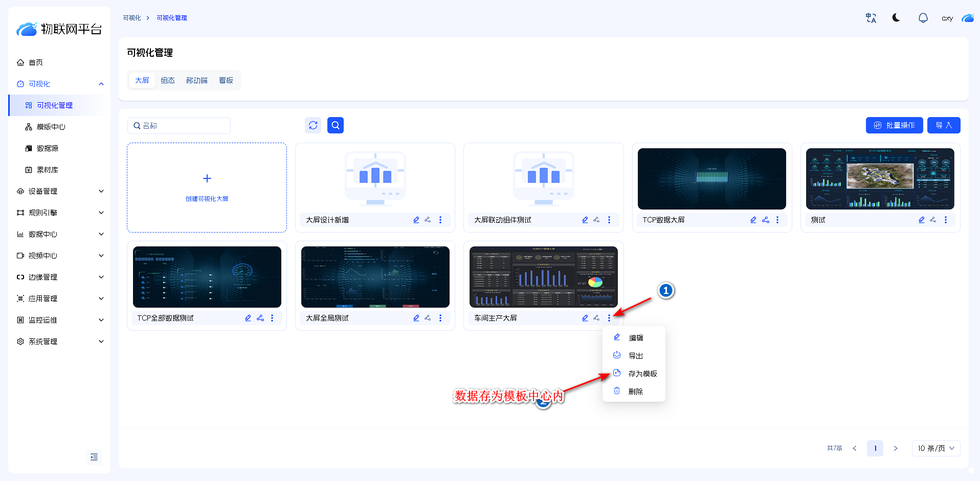The height and width of the screenshot is (481, 980).
Task: Open the 车间生产大屏 thumbnail preview
Action: coord(543,277)
